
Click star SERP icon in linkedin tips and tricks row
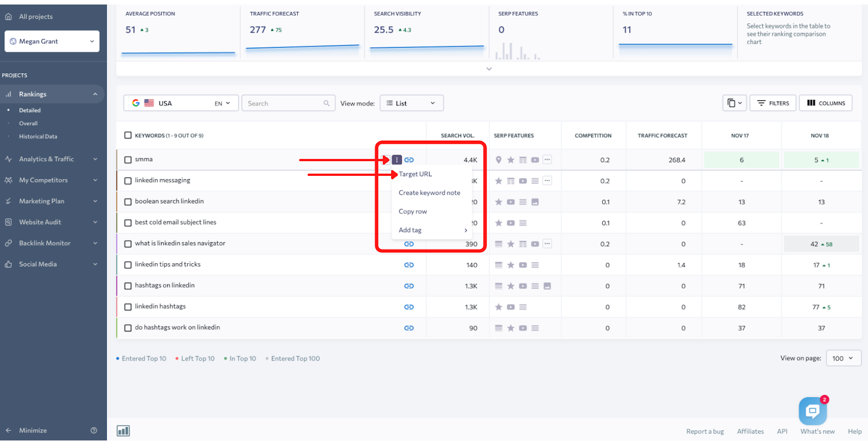point(510,265)
